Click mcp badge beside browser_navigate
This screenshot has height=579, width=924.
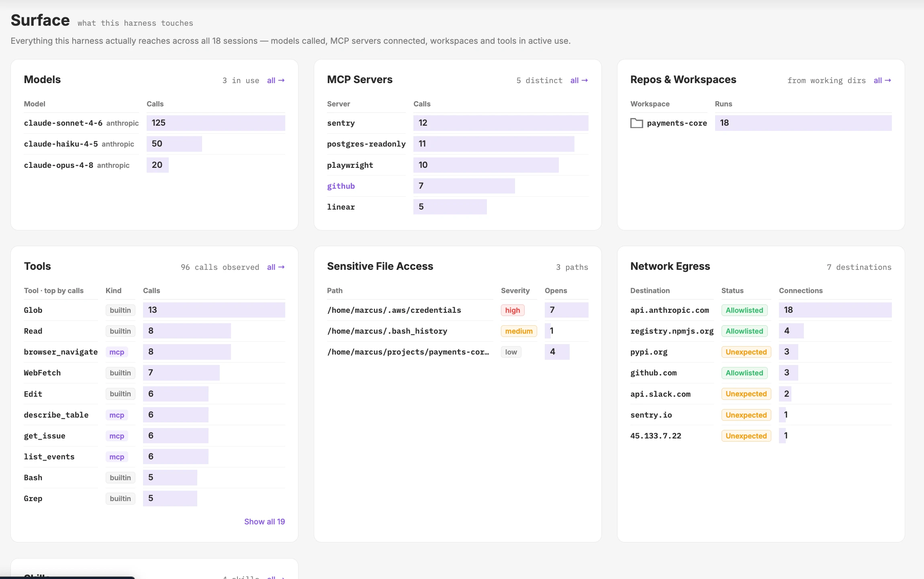(117, 352)
